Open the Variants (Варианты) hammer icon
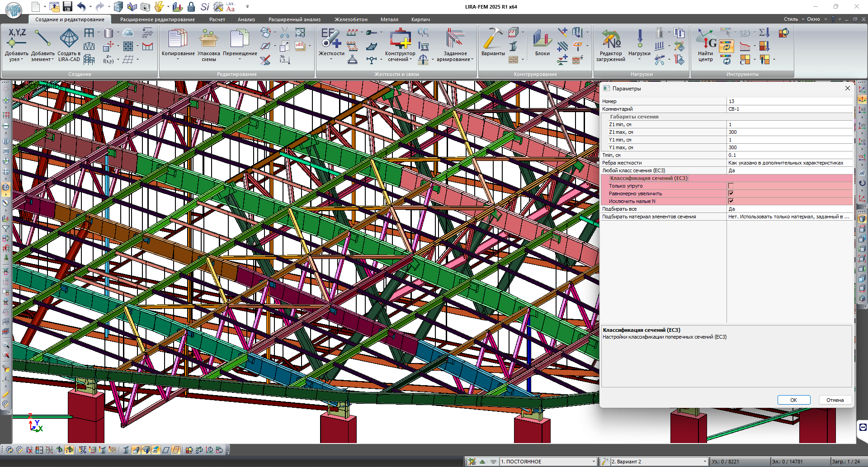 [493, 39]
